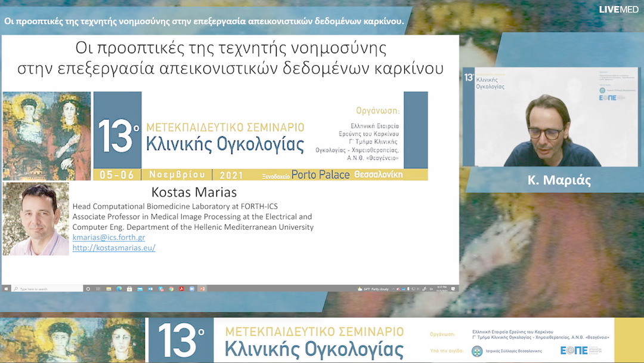Open the Microsoft Store taskbar icon
The width and height of the screenshot is (644, 363).
[129, 290]
